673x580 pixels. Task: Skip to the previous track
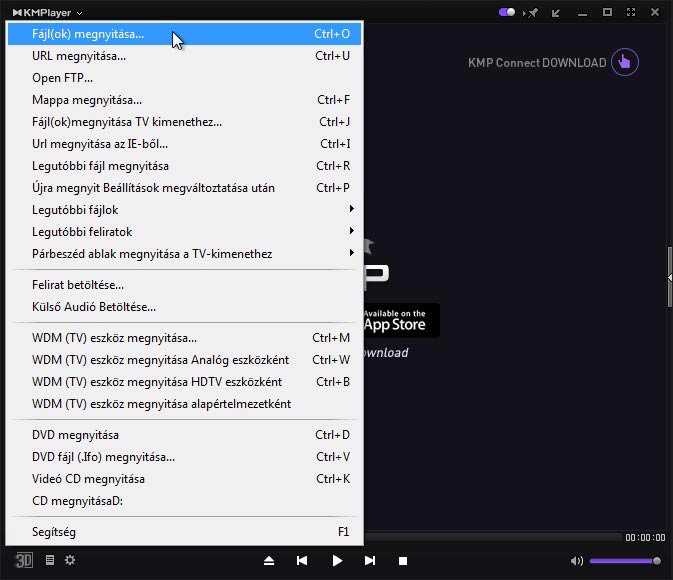(302, 561)
